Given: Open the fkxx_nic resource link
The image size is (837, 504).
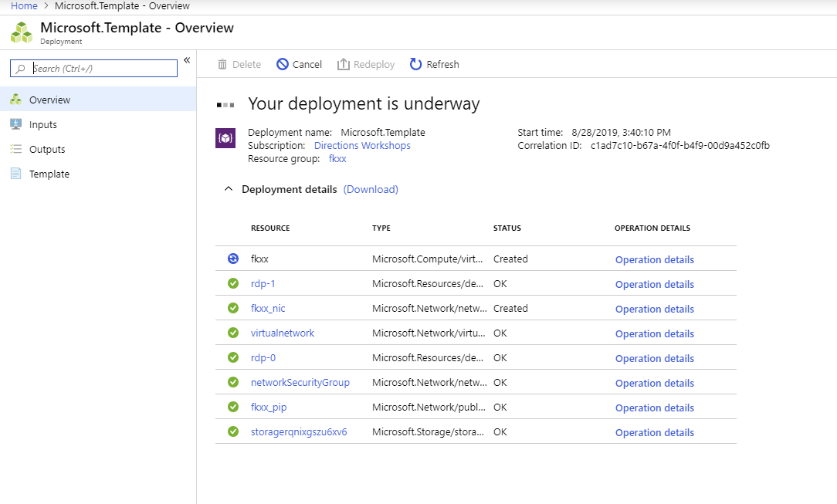Looking at the screenshot, I should (x=268, y=308).
